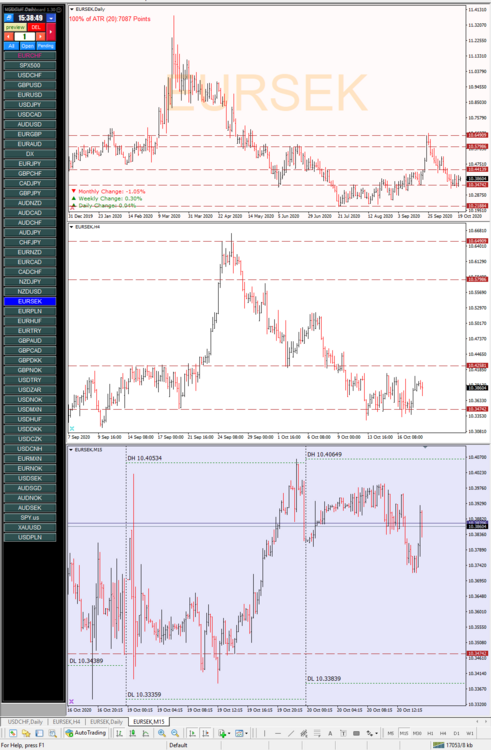This screenshot has width=491, height=750.
Task: Increase value with orange right arrow
Action: point(41,36)
